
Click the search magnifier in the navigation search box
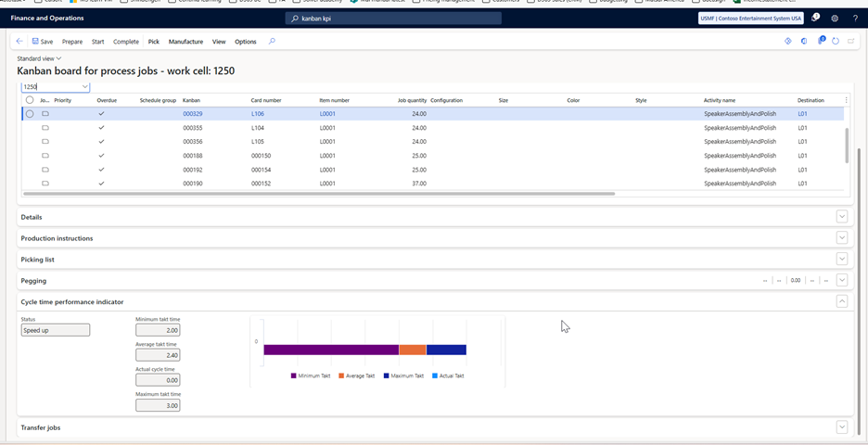(x=295, y=19)
